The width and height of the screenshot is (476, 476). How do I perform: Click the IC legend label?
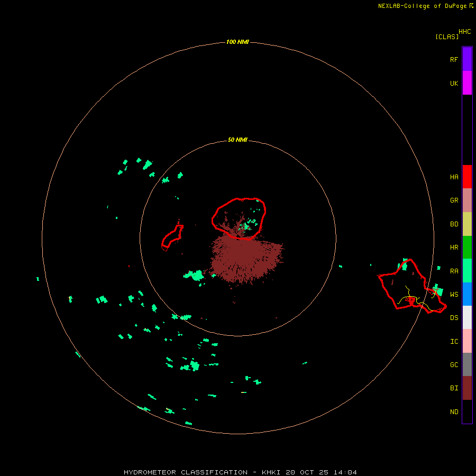pos(454,342)
